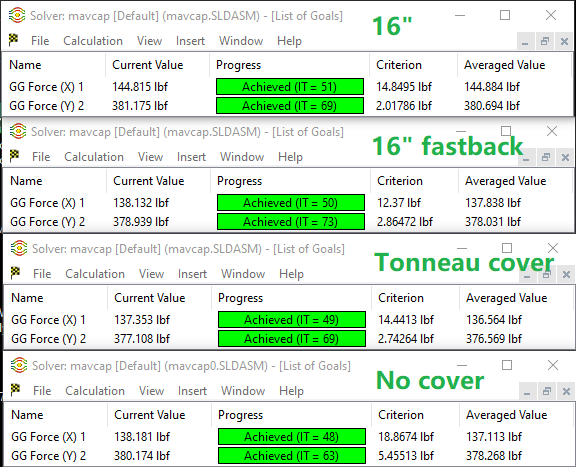Open Help menu in Tonneau cover window
The width and height of the screenshot is (576, 467).
[x=292, y=274]
